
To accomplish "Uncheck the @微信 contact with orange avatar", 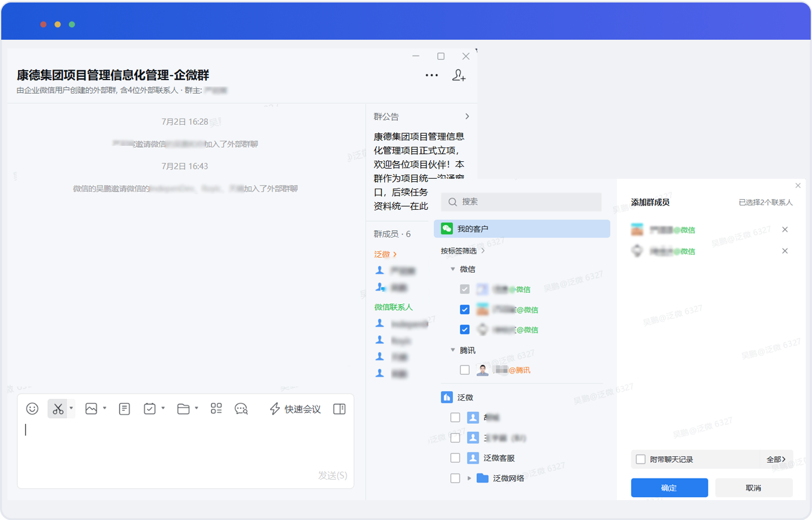I will tap(464, 310).
